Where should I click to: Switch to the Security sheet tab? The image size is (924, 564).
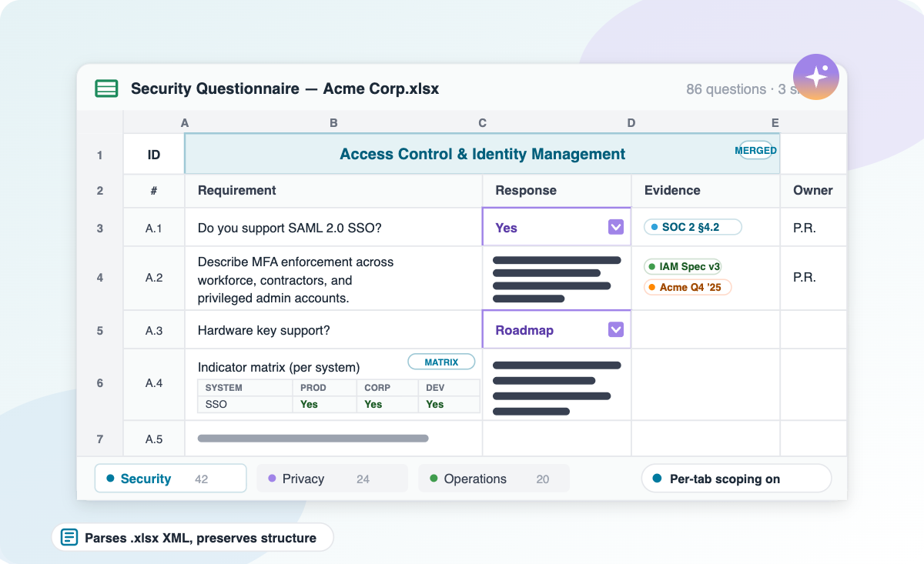170,478
